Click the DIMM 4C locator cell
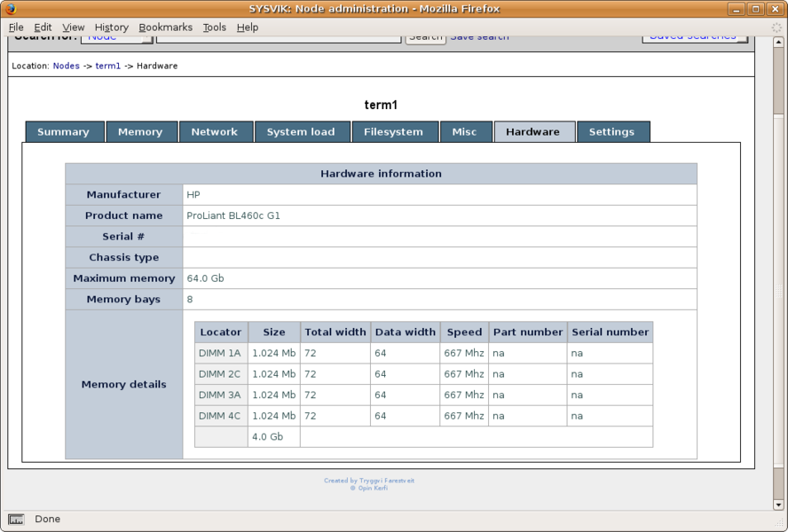This screenshot has width=788, height=532. click(221, 416)
